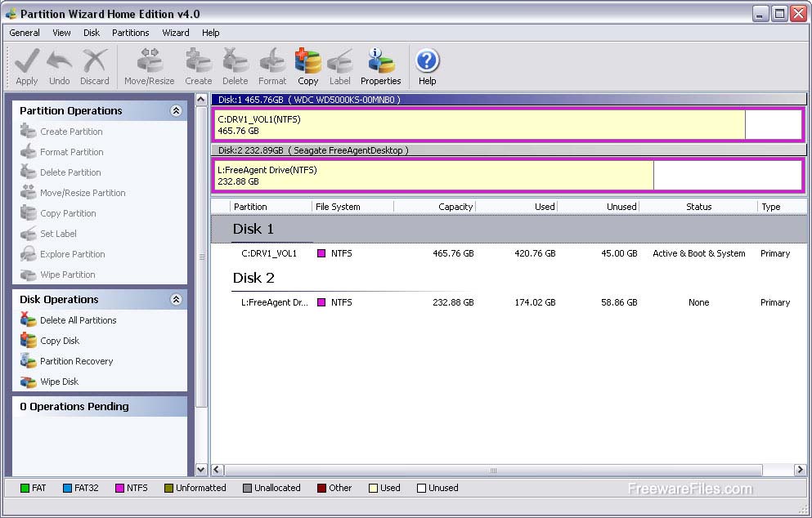Launch Partition Recovery from Disk Operations
The width and height of the screenshot is (812, 518).
[76, 361]
